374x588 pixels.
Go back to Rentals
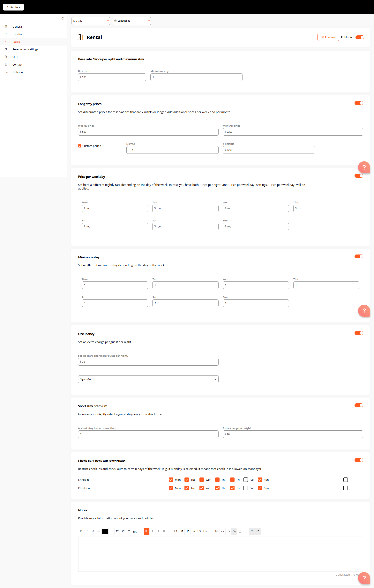point(13,7)
